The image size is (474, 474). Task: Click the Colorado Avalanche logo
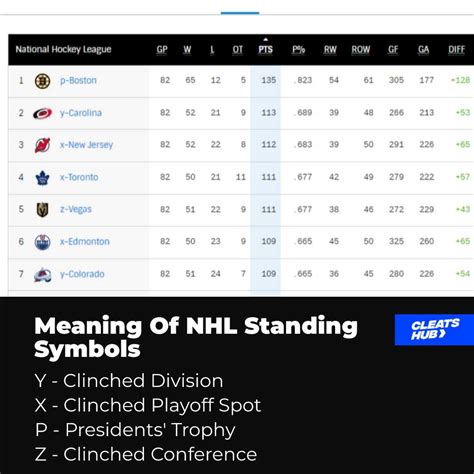tap(43, 275)
